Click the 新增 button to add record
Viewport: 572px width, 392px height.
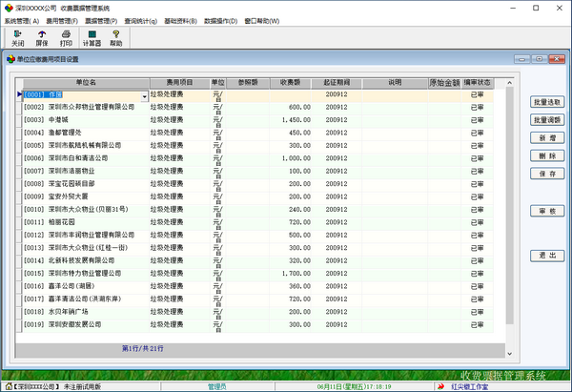547,137
